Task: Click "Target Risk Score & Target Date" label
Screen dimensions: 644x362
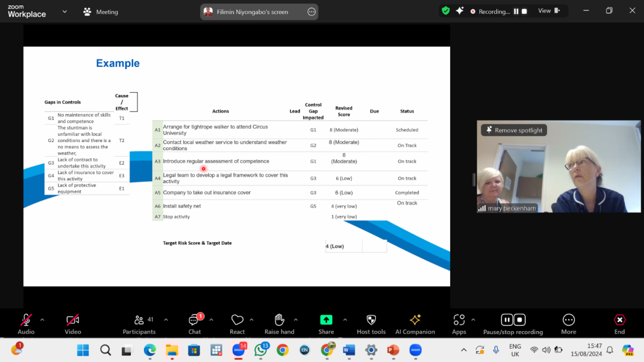Action: tap(197, 243)
